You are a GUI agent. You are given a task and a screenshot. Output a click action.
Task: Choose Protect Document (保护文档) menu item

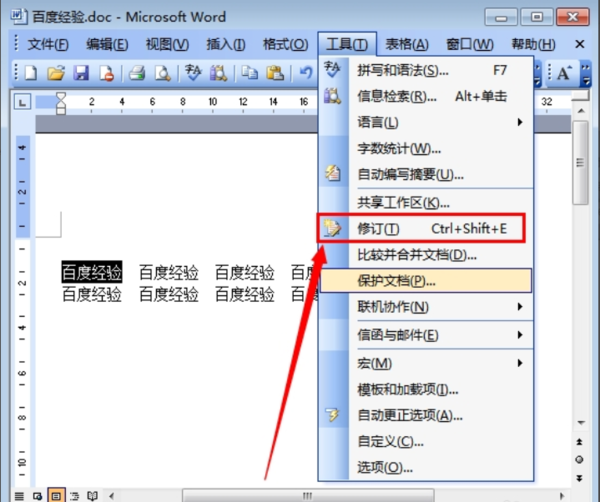pos(426,281)
